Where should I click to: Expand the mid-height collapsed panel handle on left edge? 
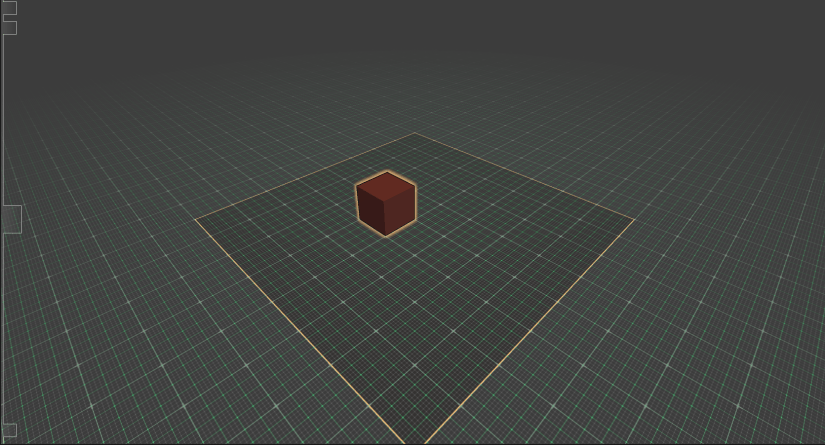pyautogui.click(x=11, y=219)
